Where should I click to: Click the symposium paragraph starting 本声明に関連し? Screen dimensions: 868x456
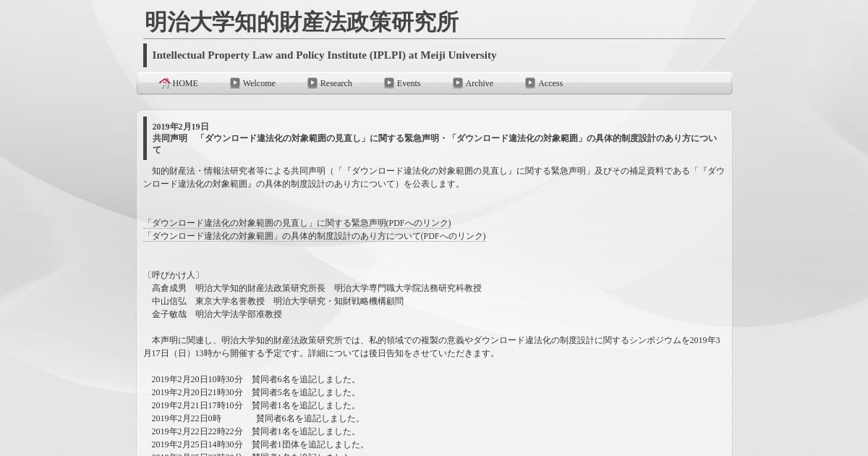pos(432,347)
